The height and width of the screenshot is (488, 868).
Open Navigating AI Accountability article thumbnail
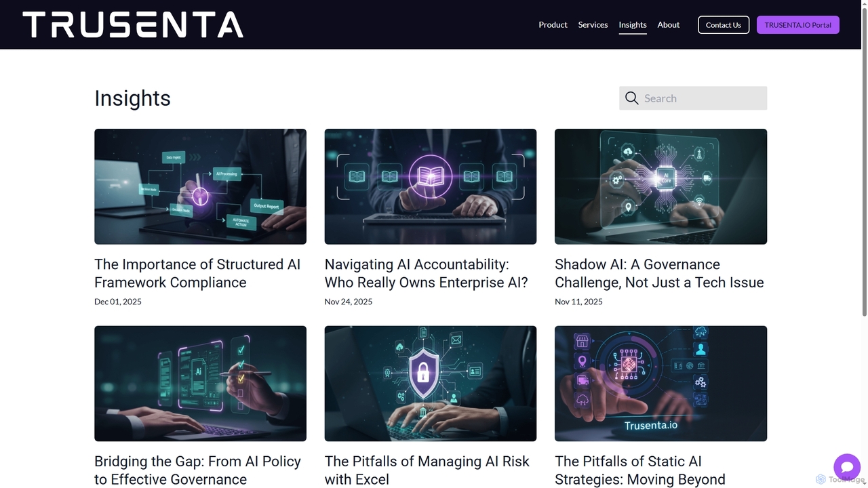pos(431,186)
